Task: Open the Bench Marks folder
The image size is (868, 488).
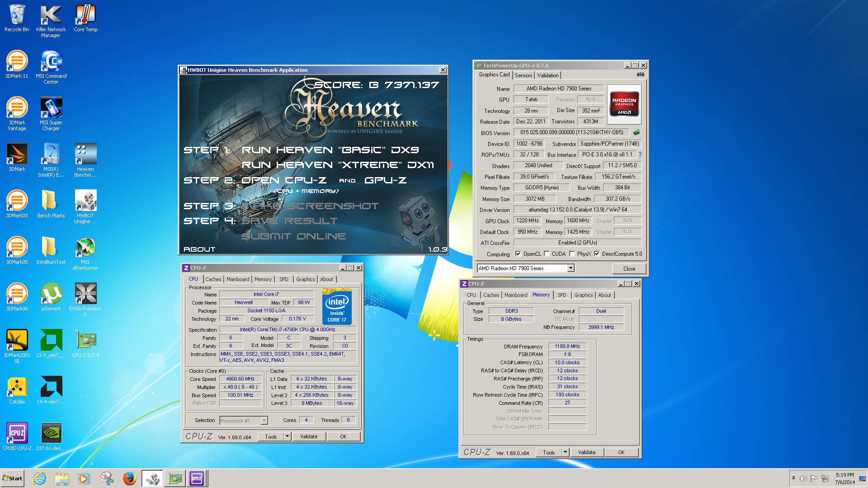Action: (x=51, y=204)
